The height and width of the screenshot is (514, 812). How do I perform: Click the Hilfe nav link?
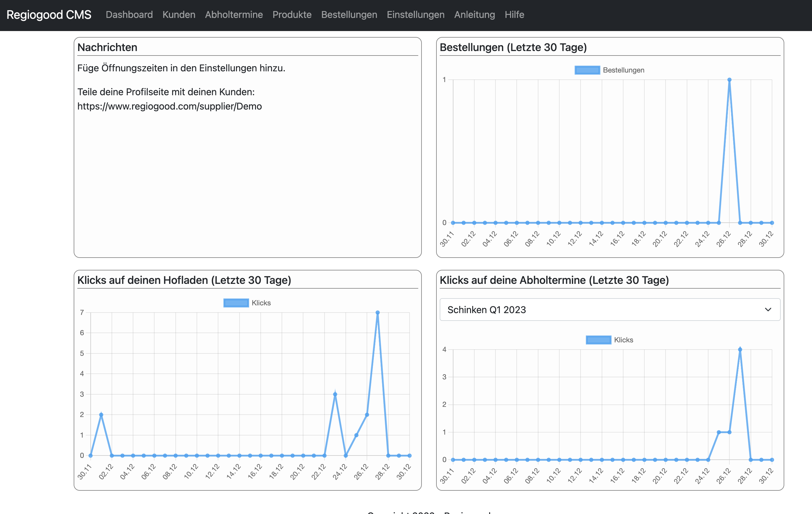point(514,15)
